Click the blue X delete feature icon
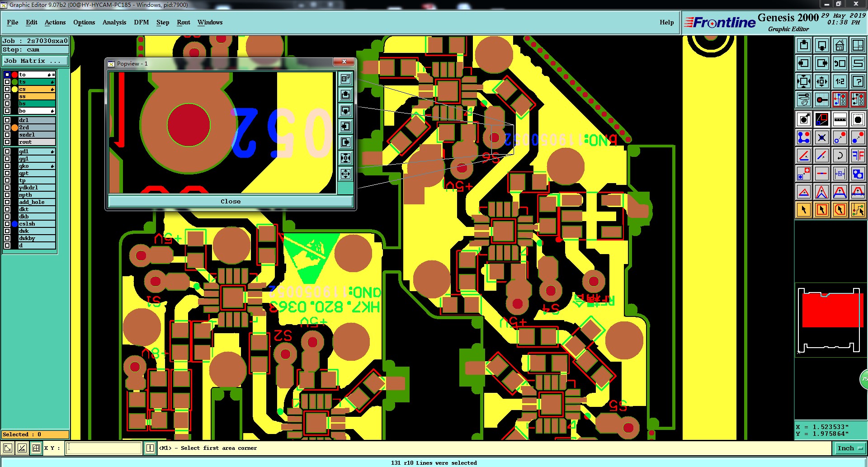 [822, 137]
